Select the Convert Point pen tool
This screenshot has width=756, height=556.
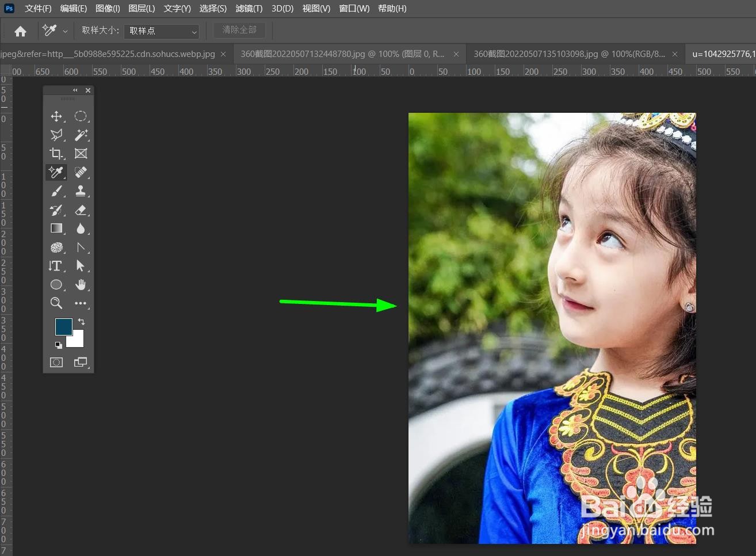(81, 247)
